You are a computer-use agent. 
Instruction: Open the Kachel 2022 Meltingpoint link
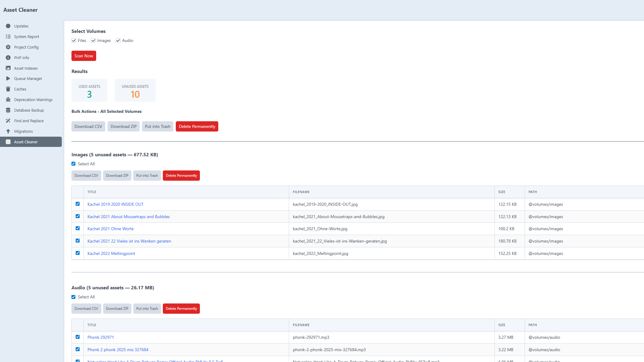coord(111,253)
